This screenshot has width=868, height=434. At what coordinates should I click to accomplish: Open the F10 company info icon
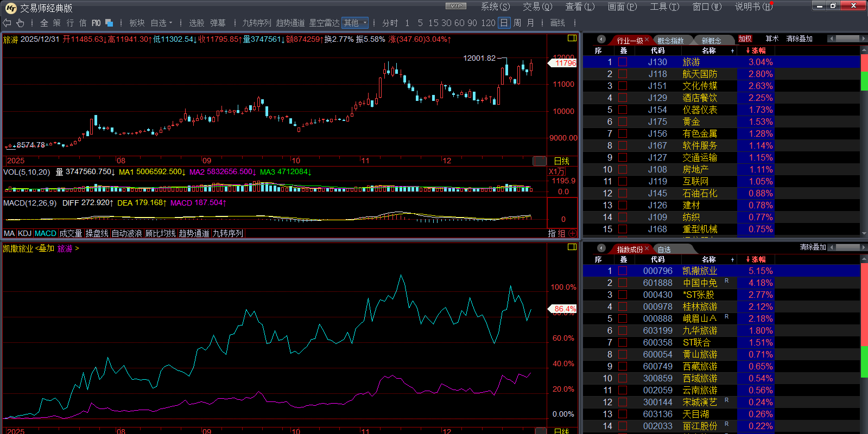pos(96,23)
